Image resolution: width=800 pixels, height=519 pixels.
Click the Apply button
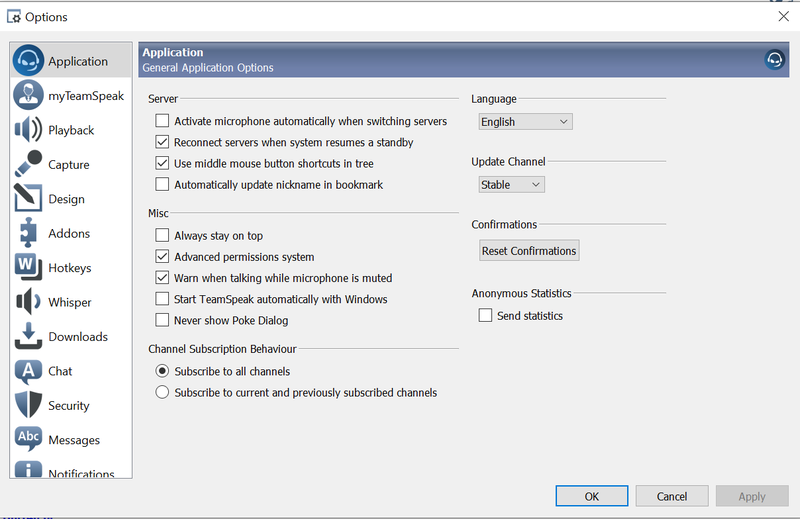[752, 496]
